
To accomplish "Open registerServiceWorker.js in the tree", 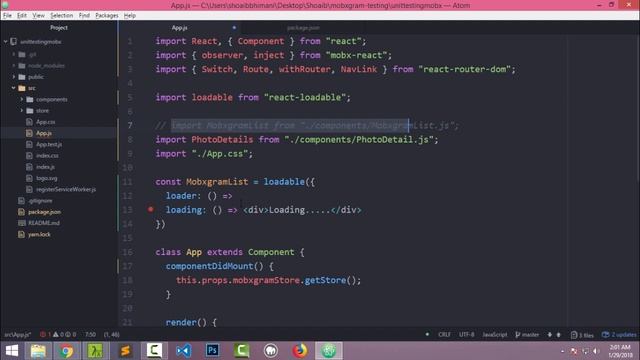I will [x=66, y=189].
